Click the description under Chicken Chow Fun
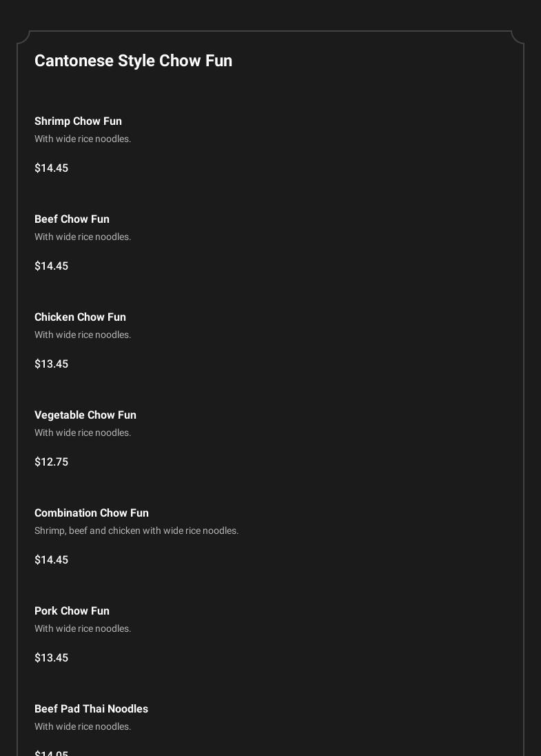The height and width of the screenshot is (756, 541). [x=83, y=335]
